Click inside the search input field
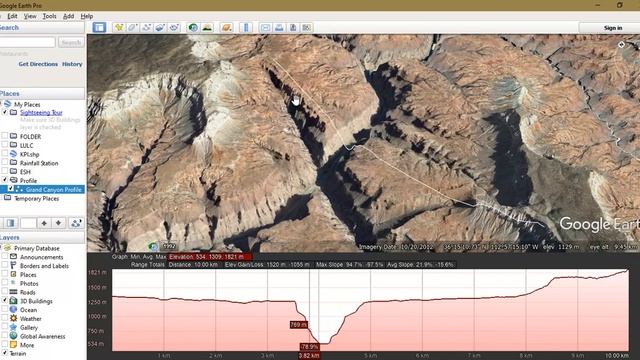 pyautogui.click(x=27, y=42)
